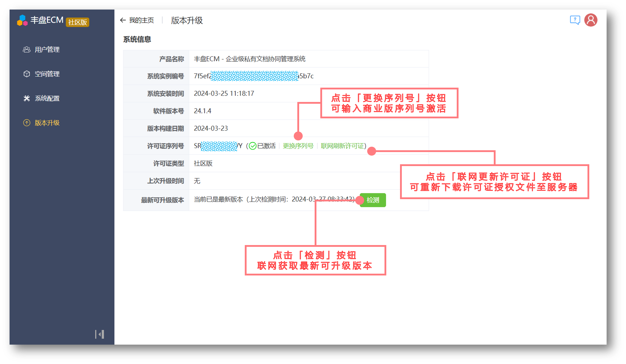Click the install time 2024-03-25 11:18:17
This screenshot has width=626, height=364.
pos(224,93)
